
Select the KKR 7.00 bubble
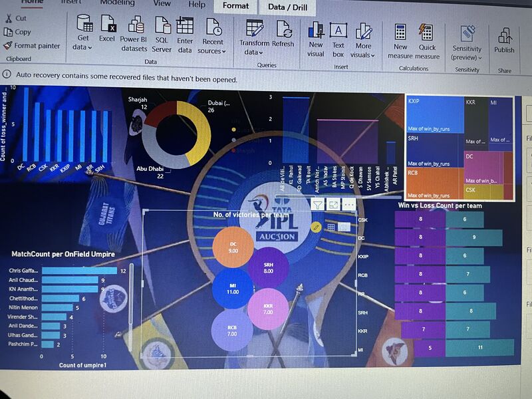(268, 309)
